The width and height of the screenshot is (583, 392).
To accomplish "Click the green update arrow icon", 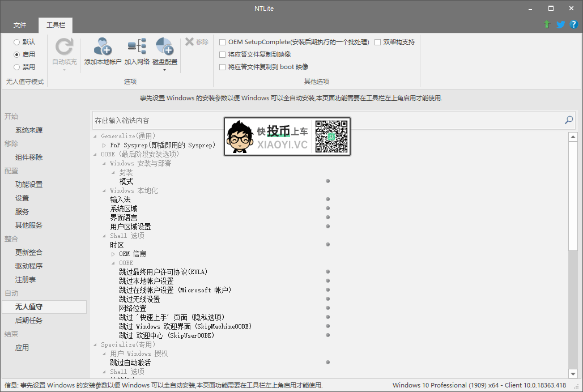I will point(547,24).
